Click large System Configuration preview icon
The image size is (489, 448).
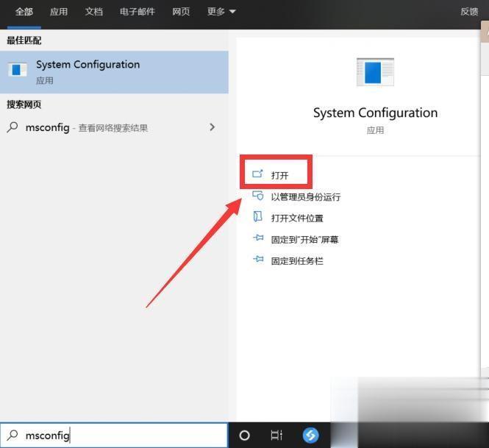[x=375, y=72]
